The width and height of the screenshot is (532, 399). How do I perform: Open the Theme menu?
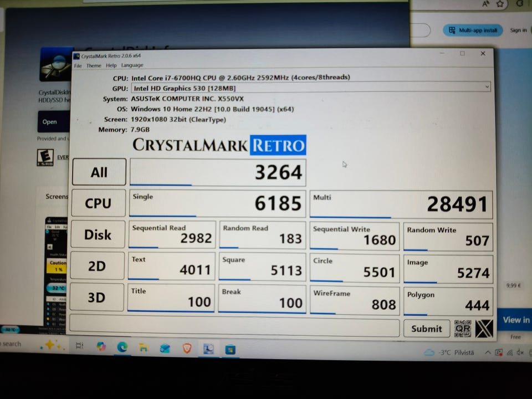(94, 65)
